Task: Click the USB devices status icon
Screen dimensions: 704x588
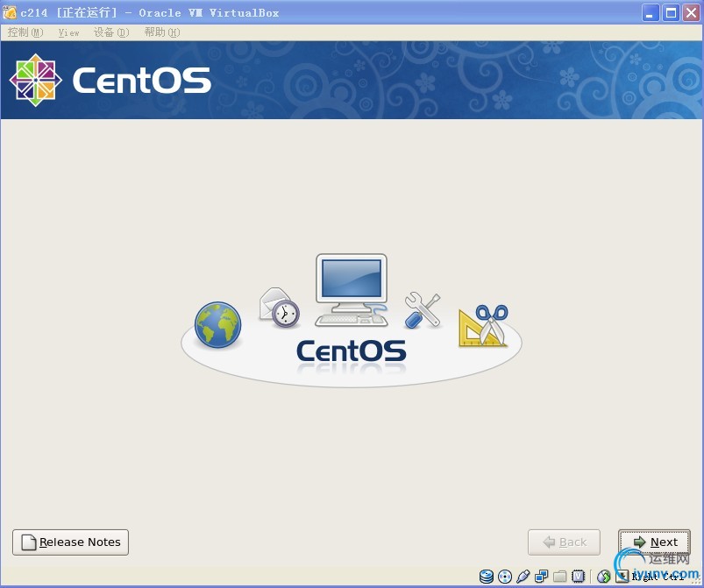Action: [x=523, y=577]
